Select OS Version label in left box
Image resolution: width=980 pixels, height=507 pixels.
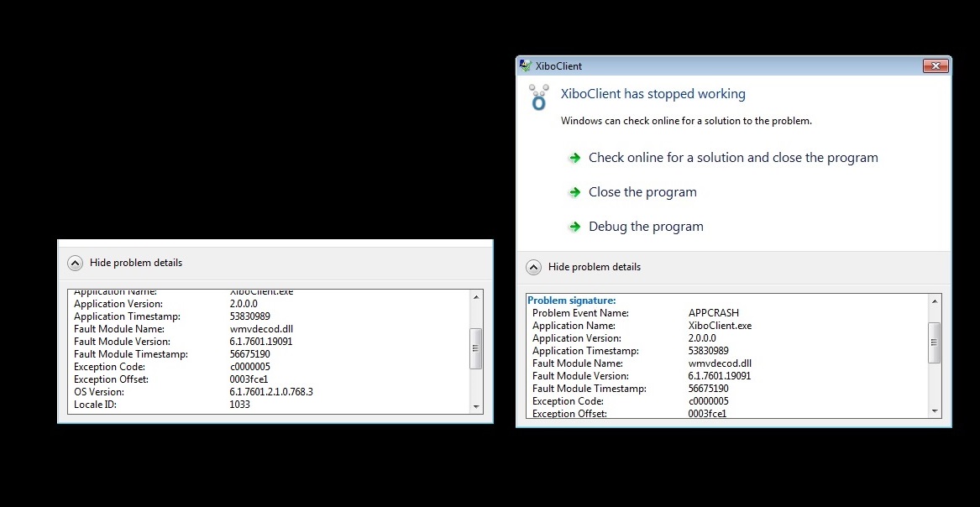coord(99,392)
